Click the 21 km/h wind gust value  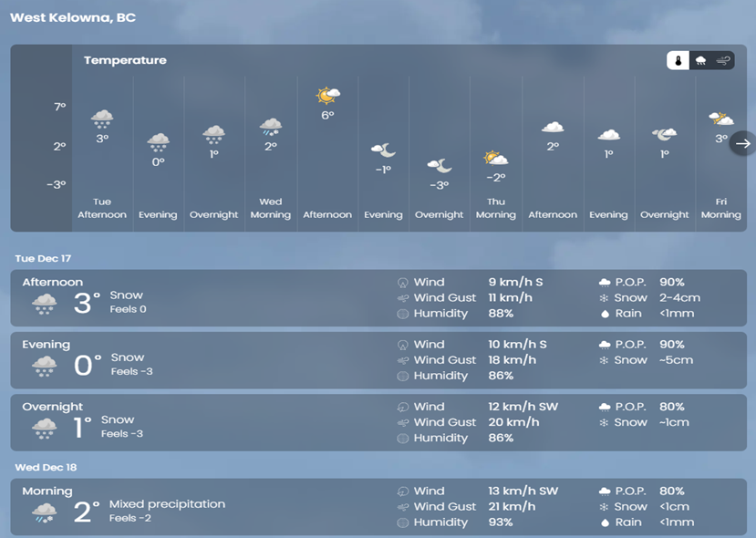point(512,507)
